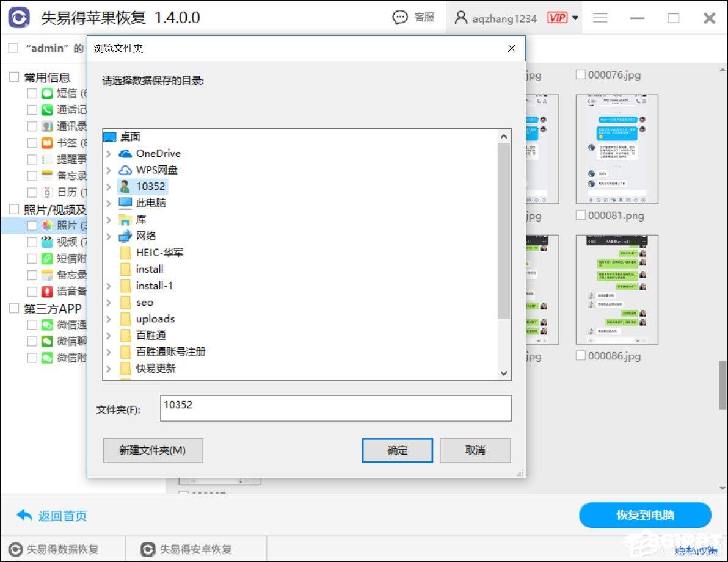The height and width of the screenshot is (562, 728).
Task: Click the 通讯录 contacts icon in sidebar
Action: 47,126
